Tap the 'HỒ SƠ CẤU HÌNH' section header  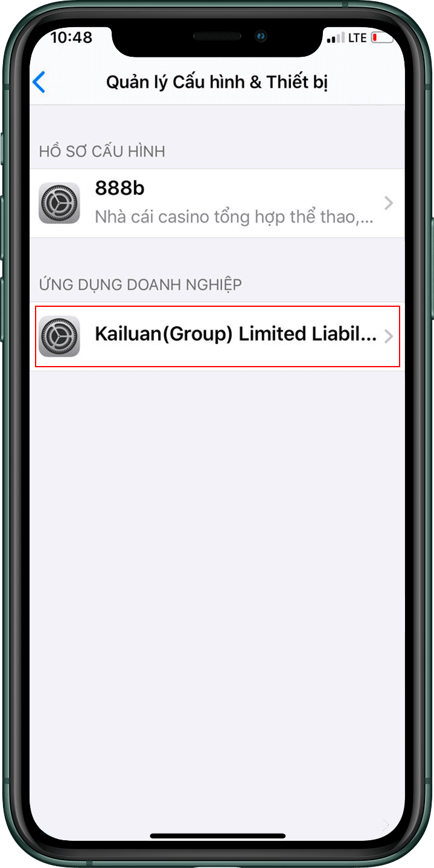tap(102, 151)
